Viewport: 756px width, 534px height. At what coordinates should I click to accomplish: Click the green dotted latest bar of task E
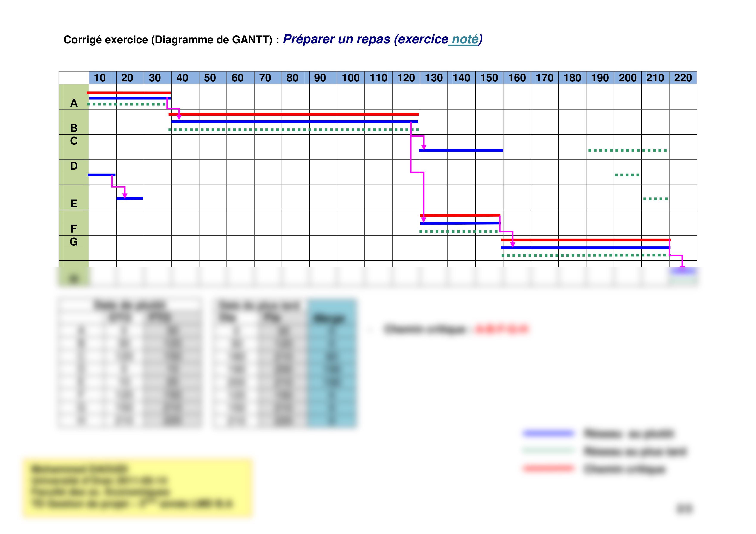(656, 199)
